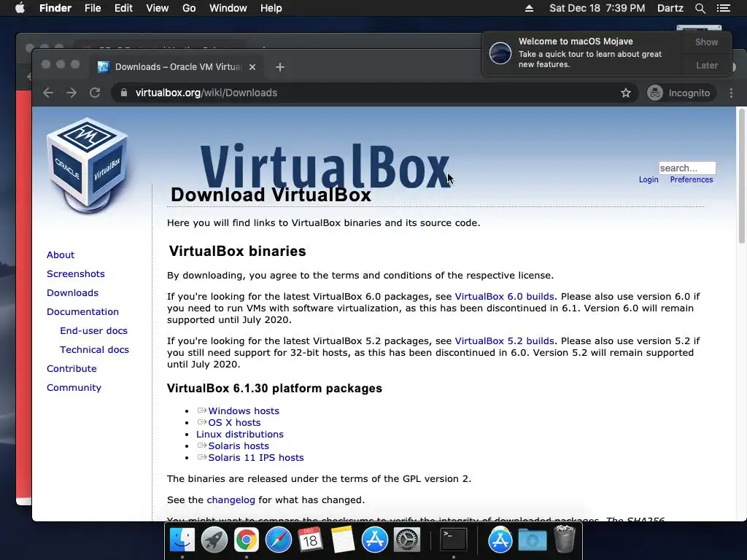Open the Chrome three-dot menu
Screen dimensions: 747x560
click(731, 93)
